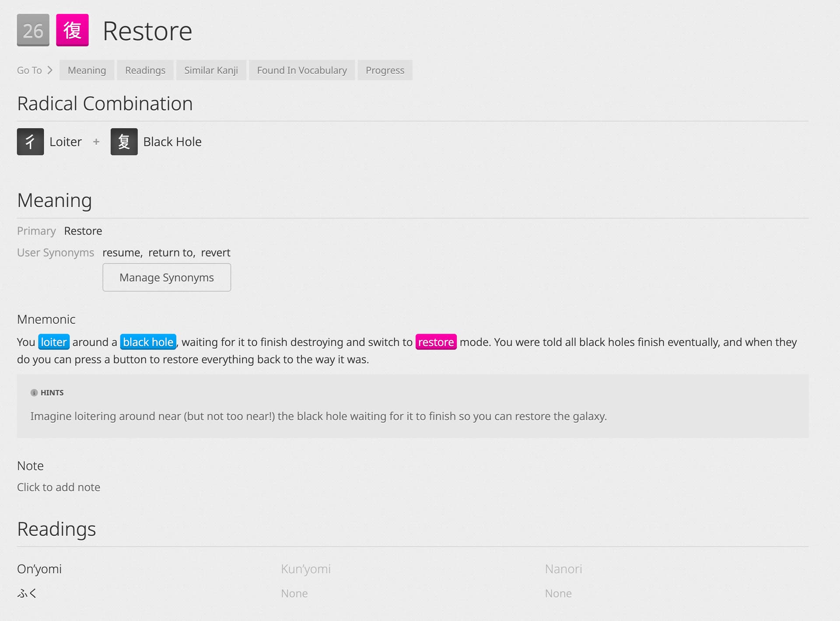Click to add note field
Image resolution: width=840 pixels, height=621 pixels.
tap(59, 487)
